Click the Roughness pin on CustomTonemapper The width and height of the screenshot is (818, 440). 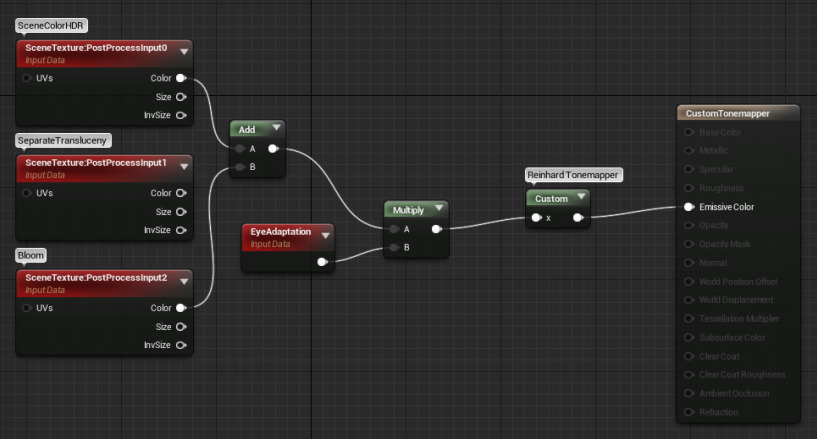[689, 188]
